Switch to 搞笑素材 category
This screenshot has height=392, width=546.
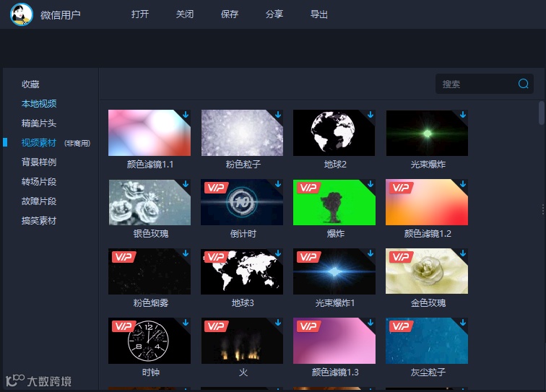[x=39, y=220]
